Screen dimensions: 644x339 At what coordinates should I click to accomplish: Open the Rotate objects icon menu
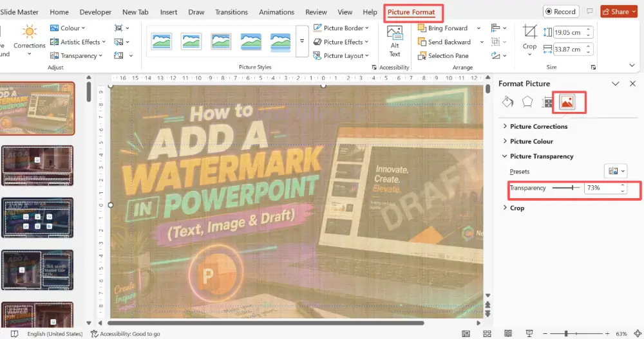(x=498, y=55)
